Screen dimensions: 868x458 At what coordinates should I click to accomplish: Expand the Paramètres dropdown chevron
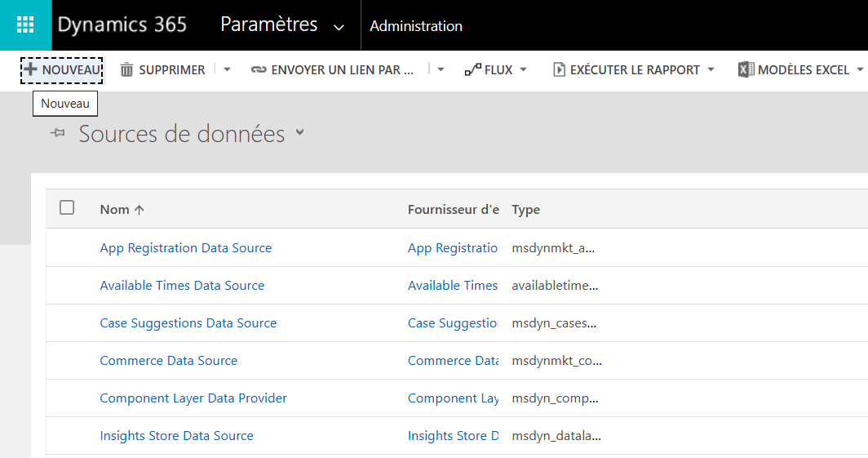(339, 27)
